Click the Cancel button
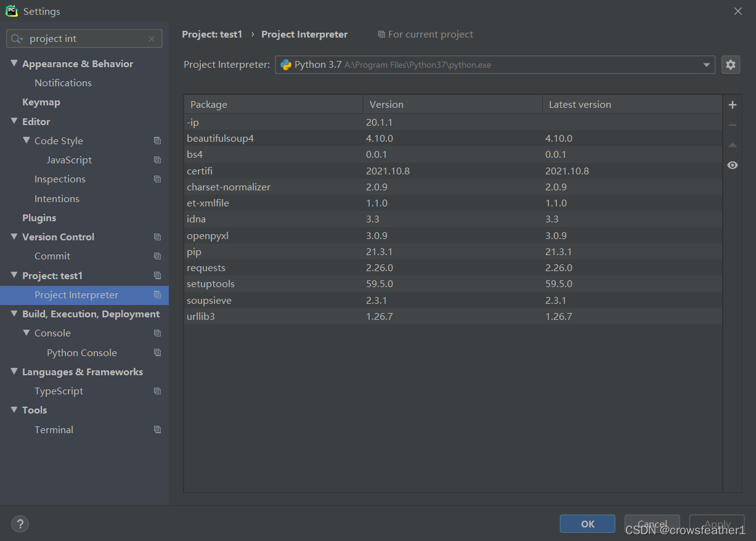 pyautogui.click(x=652, y=524)
